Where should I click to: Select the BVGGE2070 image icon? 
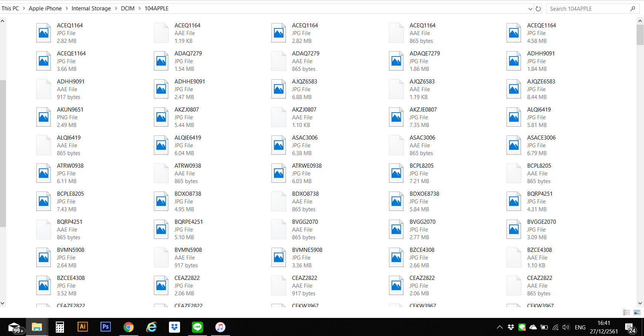tap(514, 229)
